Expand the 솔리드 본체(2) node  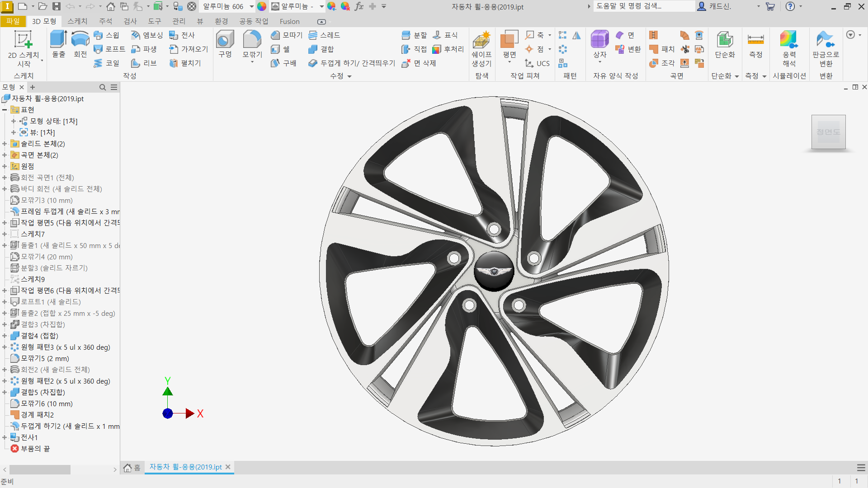click(5, 144)
